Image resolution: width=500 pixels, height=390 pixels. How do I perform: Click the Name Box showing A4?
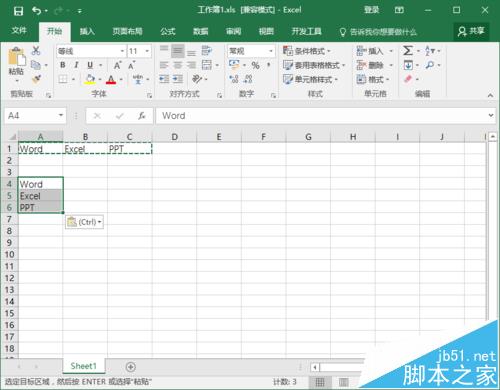35,116
